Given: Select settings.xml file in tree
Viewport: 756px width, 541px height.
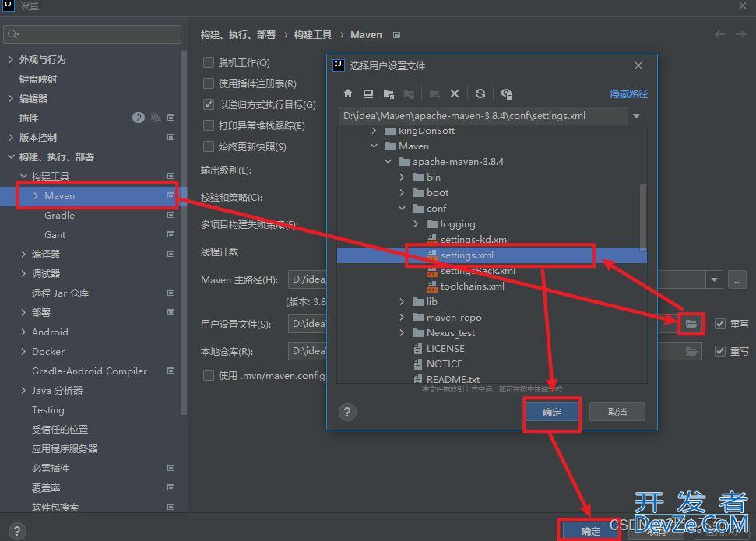Looking at the screenshot, I should coord(492,255).
